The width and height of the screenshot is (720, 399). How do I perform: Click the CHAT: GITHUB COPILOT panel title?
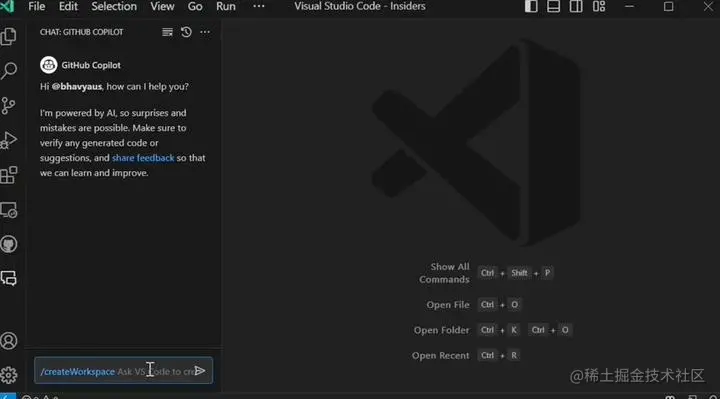coord(81,32)
